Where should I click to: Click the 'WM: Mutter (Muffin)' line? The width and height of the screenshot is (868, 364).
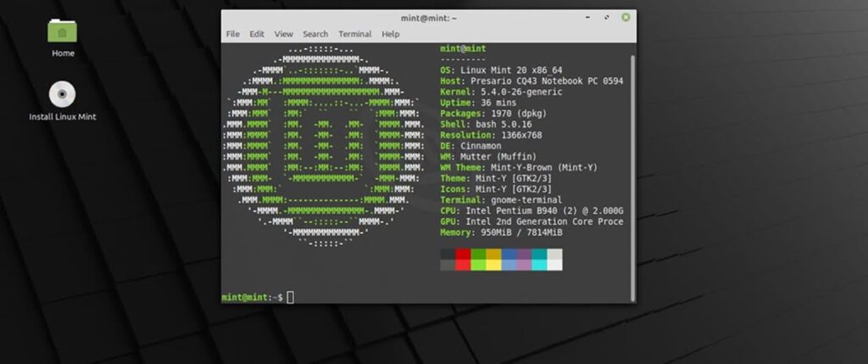click(488, 157)
